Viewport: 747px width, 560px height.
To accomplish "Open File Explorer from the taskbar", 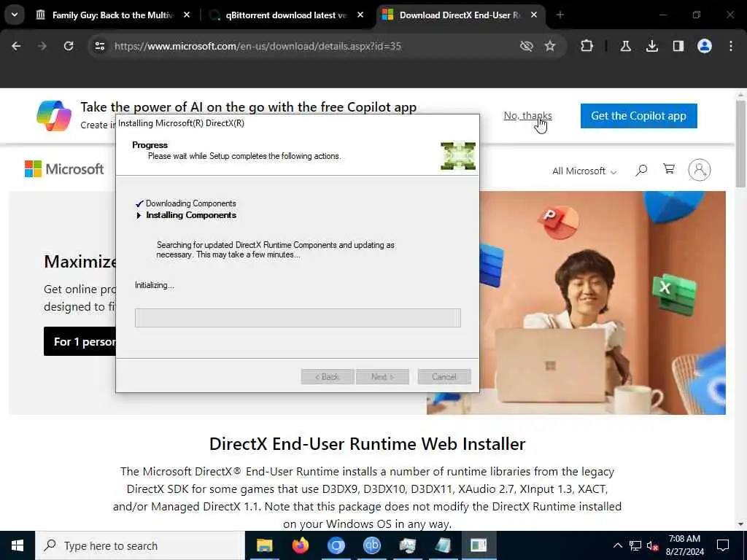I will (x=264, y=545).
